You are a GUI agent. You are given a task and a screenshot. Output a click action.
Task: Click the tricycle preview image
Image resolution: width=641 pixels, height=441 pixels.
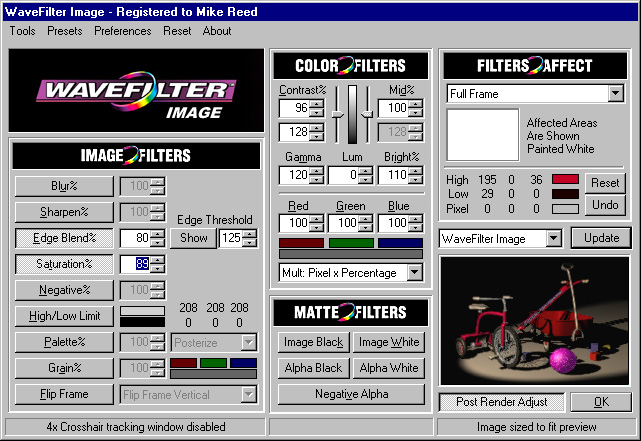tap(535, 320)
